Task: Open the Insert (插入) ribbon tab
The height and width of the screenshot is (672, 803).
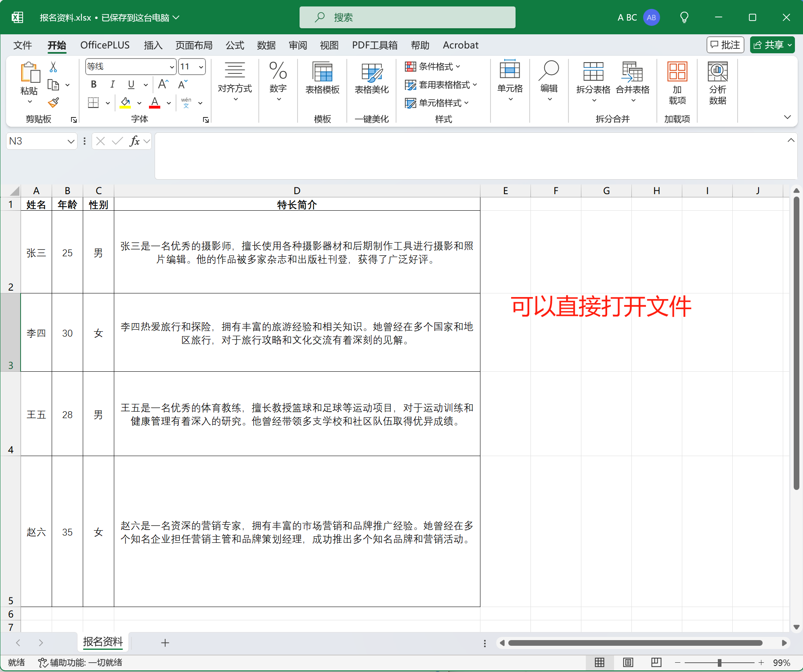Action: [x=153, y=45]
